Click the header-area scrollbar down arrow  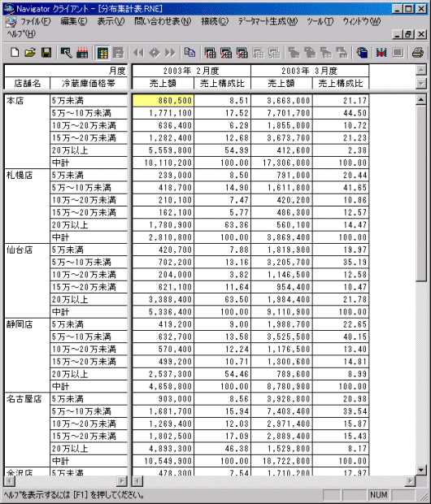pyautogui.click(x=421, y=84)
